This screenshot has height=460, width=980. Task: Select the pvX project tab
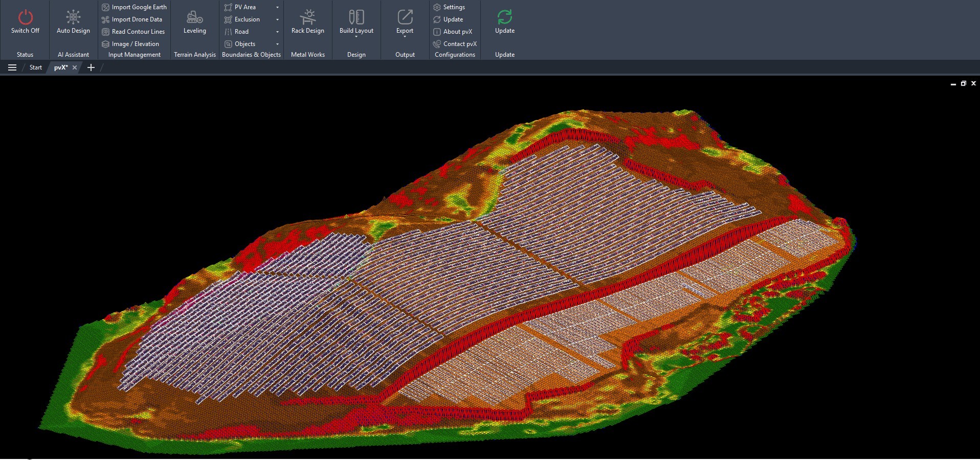(61, 67)
